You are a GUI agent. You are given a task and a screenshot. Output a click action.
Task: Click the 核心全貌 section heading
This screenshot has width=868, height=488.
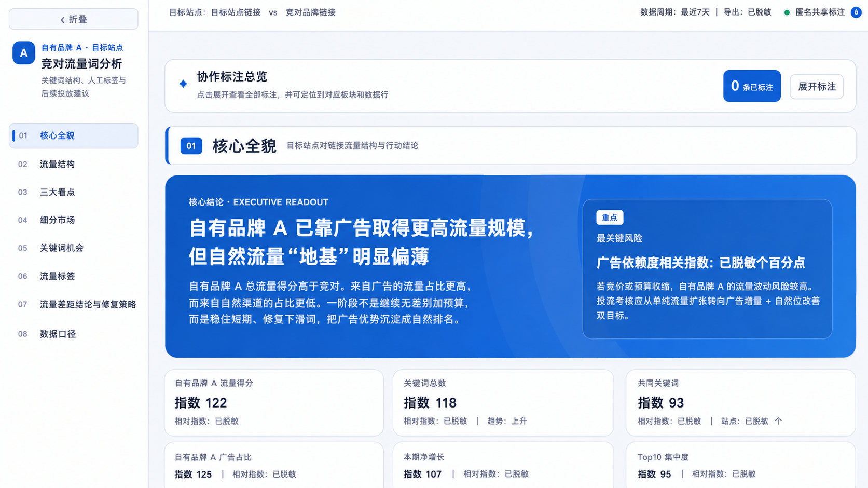[x=244, y=146]
